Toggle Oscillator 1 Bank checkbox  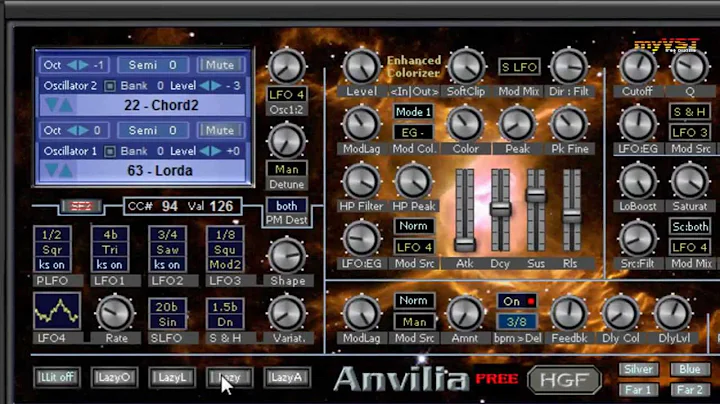110,151
